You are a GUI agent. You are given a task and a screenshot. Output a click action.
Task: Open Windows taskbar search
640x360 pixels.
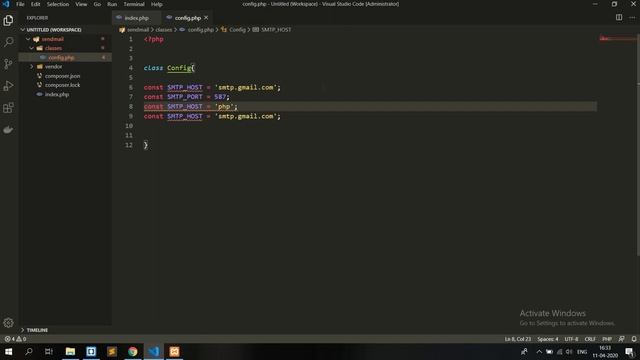[29, 351]
